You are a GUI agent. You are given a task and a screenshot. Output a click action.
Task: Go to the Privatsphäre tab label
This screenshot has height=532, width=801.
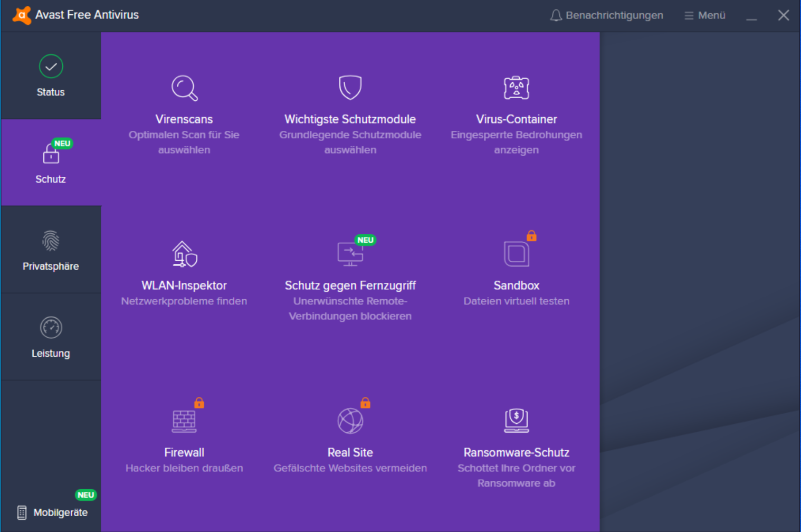point(51,267)
